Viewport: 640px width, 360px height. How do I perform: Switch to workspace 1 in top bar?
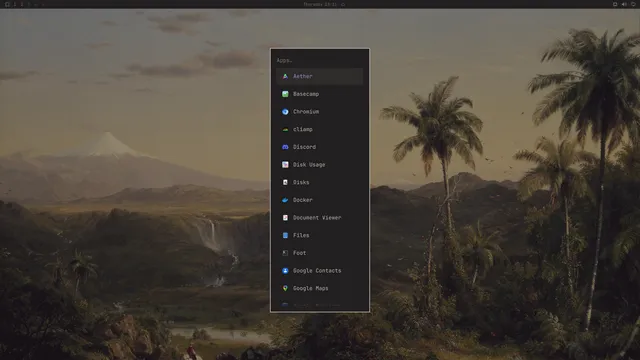15,4
